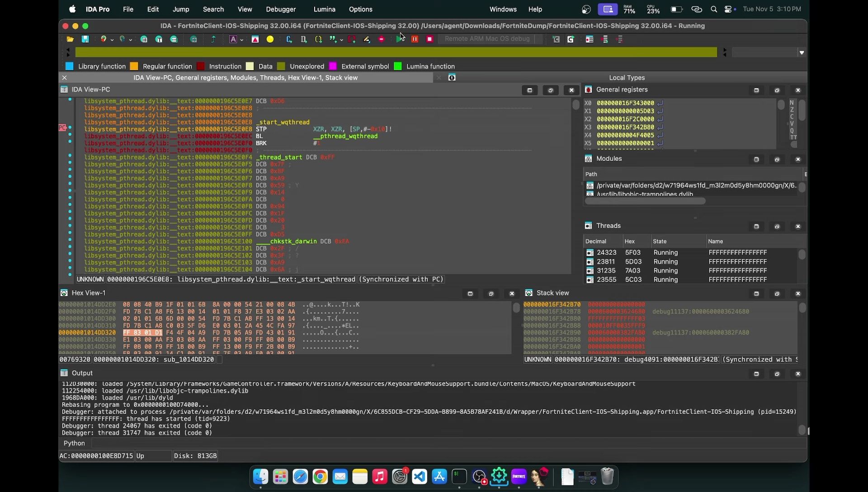Click the purple 'A' text search icon

coord(233,39)
